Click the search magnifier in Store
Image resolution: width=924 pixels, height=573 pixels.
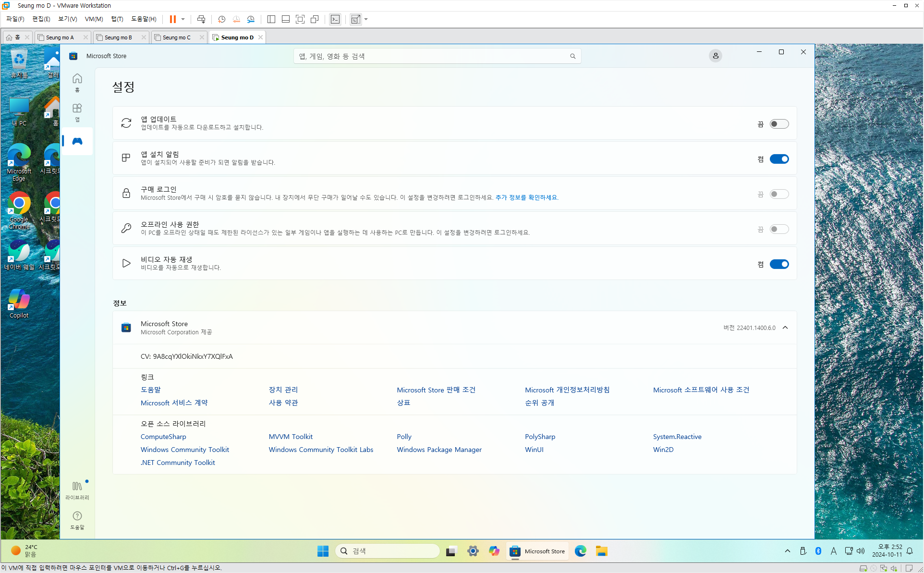pyautogui.click(x=572, y=56)
